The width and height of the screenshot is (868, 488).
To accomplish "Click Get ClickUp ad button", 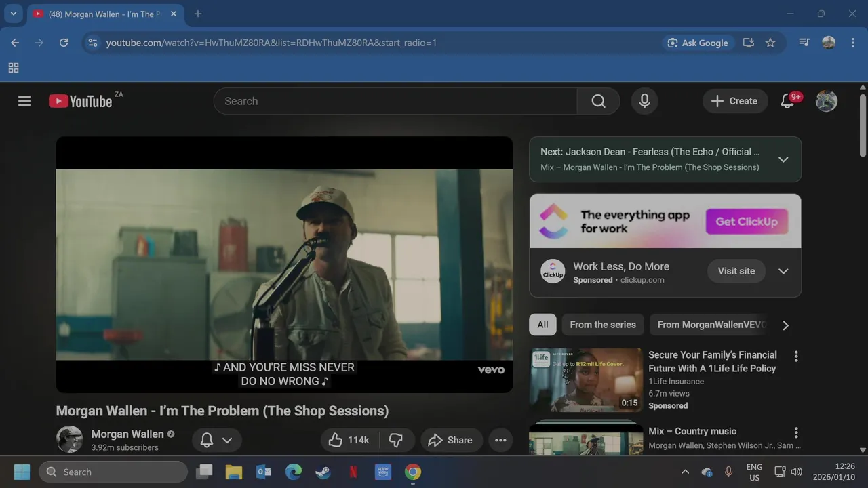I will click(x=747, y=222).
